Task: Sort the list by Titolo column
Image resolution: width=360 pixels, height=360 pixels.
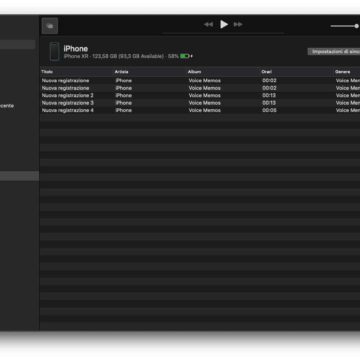Action: tap(47, 72)
